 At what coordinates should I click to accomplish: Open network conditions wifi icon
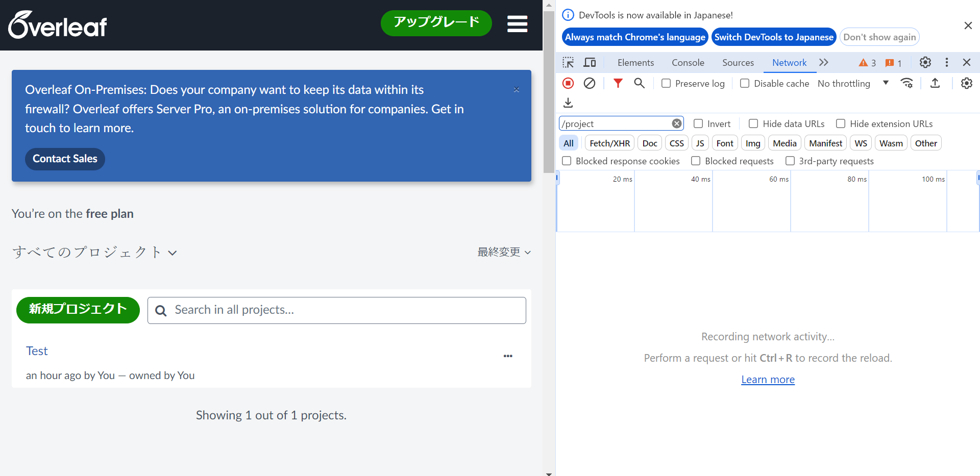[907, 83]
